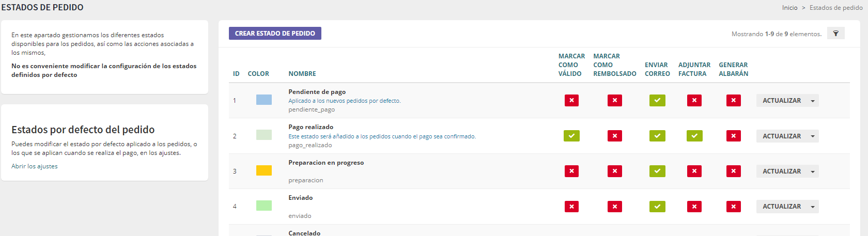Screen dimensions: 868x236
Task: Click Crear Estado de Pedido button
Action: pos(275,34)
